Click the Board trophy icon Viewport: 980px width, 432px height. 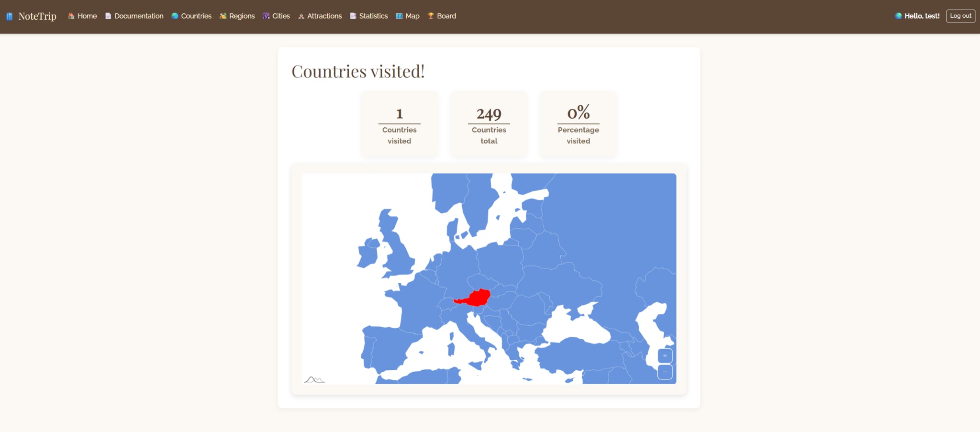(x=431, y=16)
